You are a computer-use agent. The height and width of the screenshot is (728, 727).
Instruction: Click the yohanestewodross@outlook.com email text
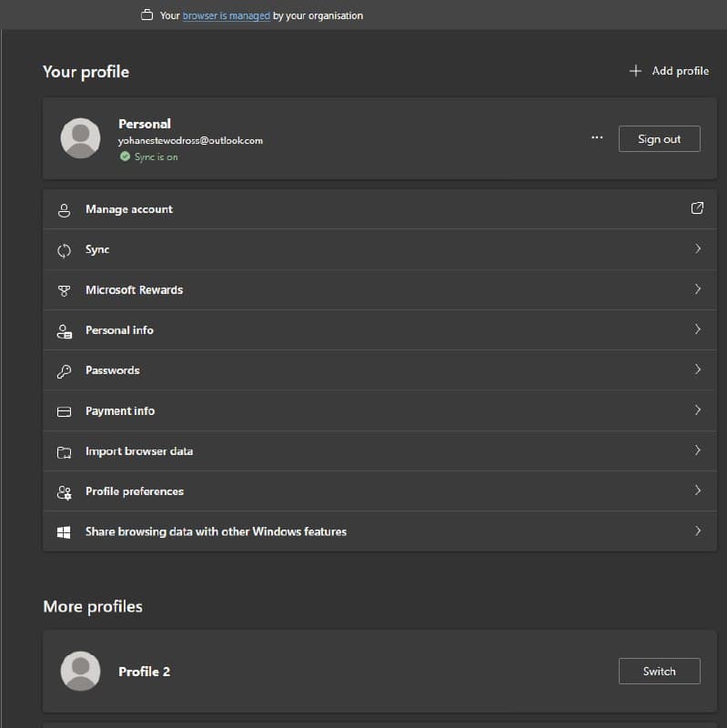coord(190,141)
